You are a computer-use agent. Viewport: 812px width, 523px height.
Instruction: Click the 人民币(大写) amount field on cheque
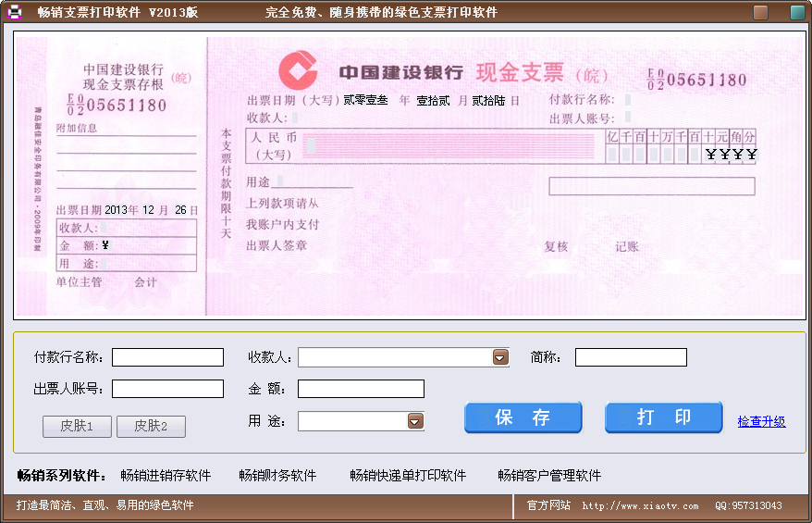[448, 146]
